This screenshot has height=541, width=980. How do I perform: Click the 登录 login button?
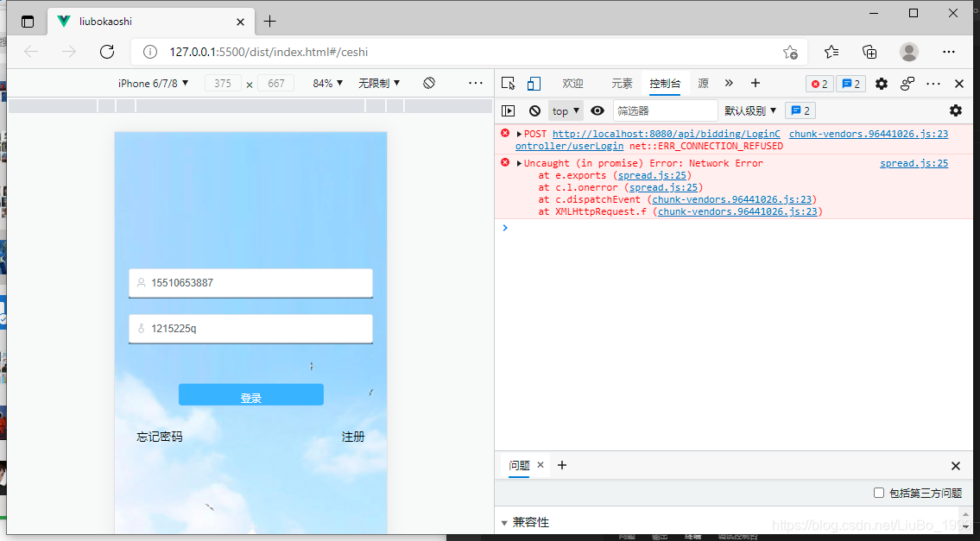[x=251, y=395]
